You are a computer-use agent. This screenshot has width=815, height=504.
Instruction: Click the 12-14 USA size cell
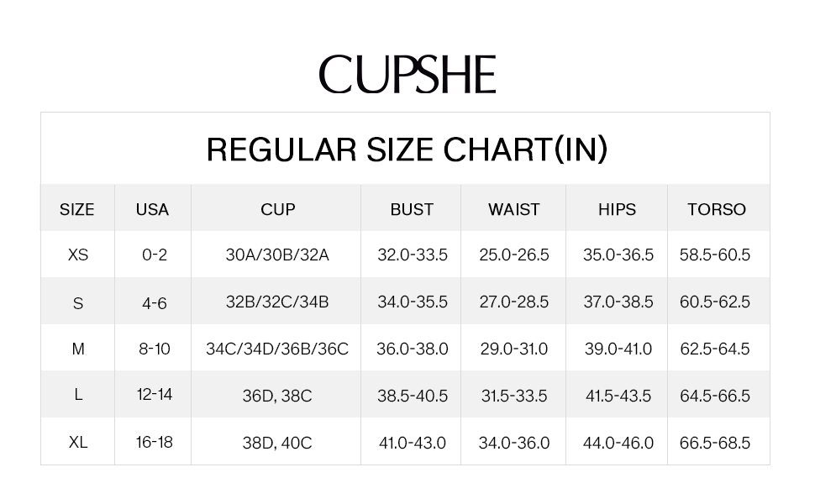pos(155,394)
